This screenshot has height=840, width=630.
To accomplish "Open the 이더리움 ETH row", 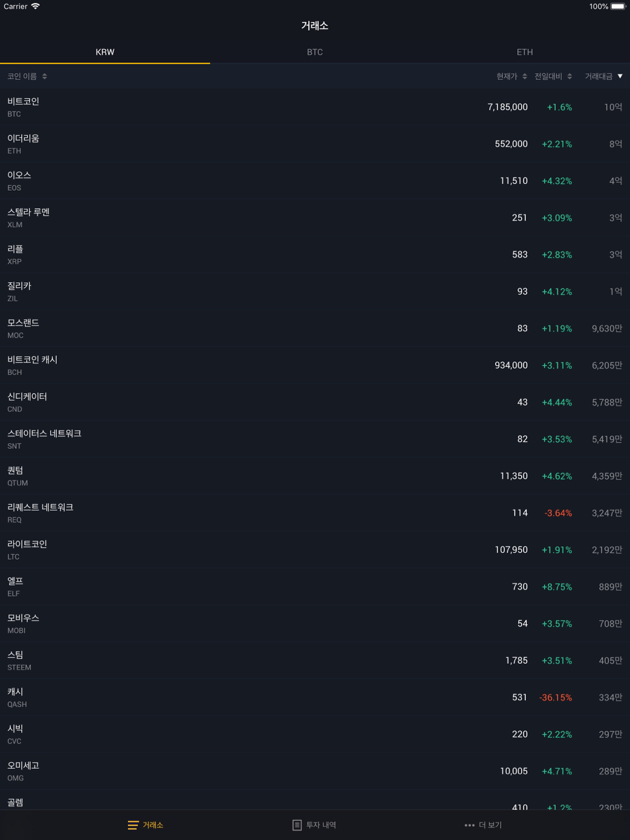I will pos(315,144).
